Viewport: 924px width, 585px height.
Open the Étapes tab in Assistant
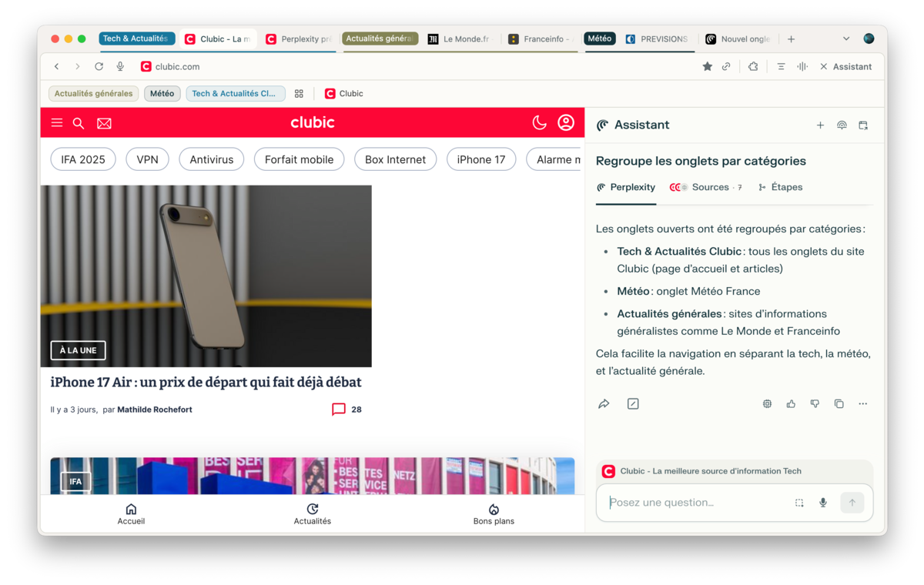[x=780, y=187]
